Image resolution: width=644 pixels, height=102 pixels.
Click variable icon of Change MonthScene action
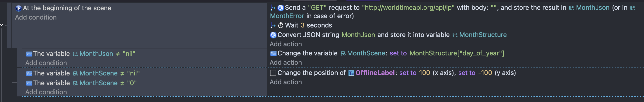point(273,53)
